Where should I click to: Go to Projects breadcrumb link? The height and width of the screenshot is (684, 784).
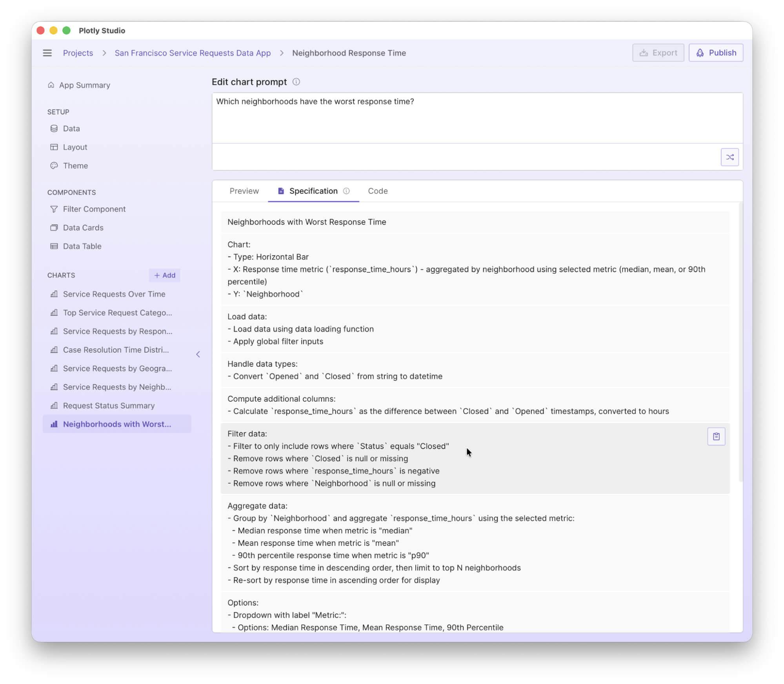pyautogui.click(x=78, y=53)
